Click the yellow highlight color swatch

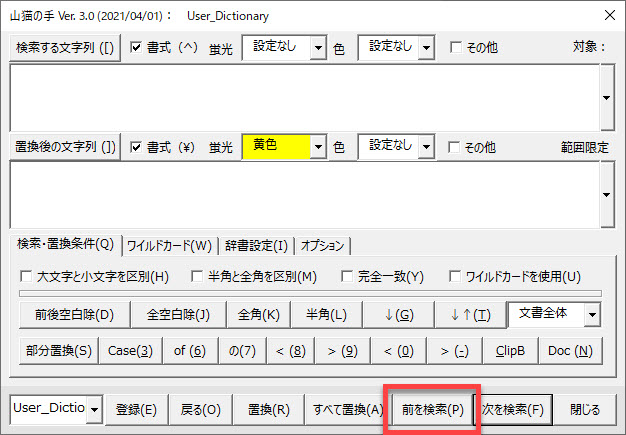[276, 146]
